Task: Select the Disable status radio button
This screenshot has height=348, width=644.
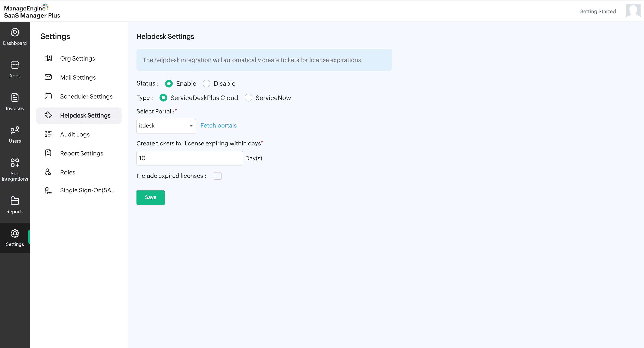Action: click(x=206, y=84)
